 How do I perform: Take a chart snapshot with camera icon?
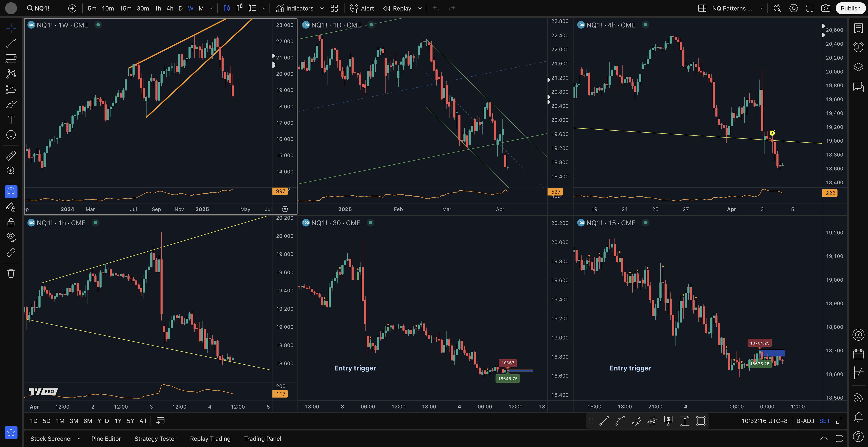(826, 8)
